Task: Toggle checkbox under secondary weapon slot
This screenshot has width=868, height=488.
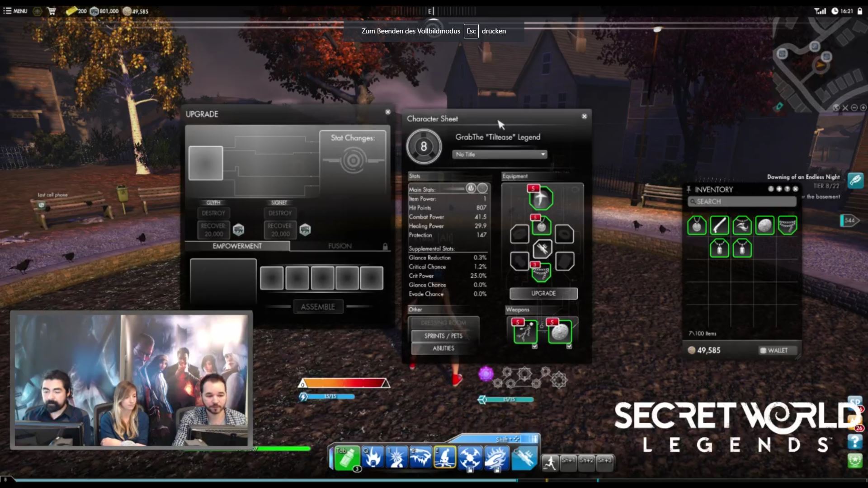Action: [x=569, y=347]
